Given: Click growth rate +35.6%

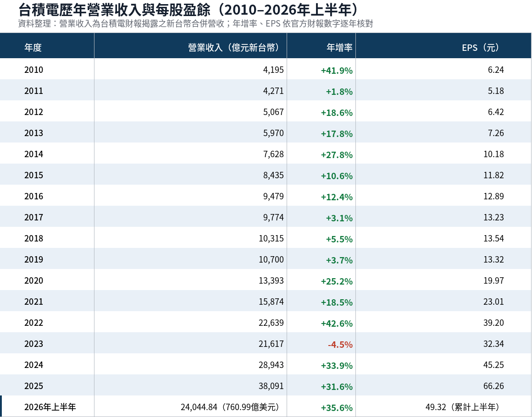Looking at the screenshot, I should 337,407.
